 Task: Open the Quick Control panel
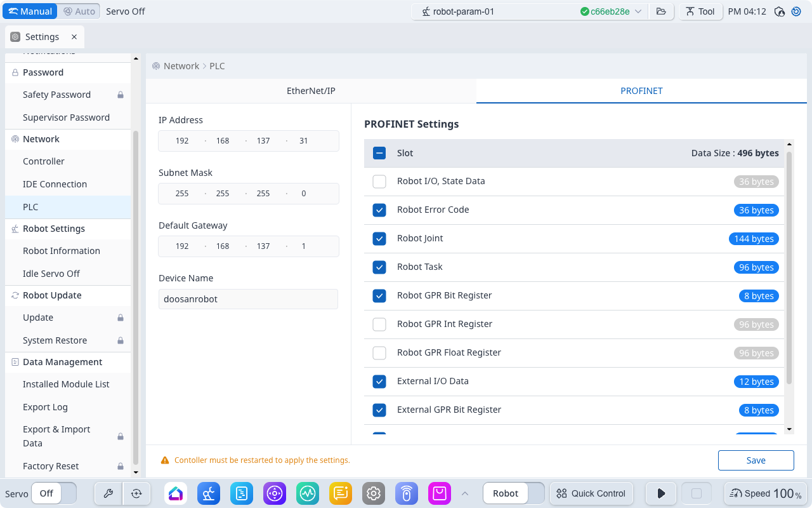pos(591,493)
